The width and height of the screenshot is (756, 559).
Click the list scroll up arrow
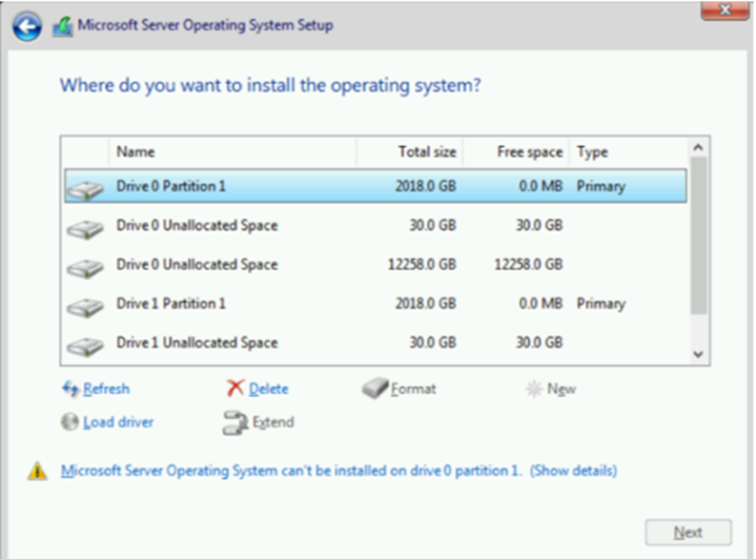click(x=698, y=148)
